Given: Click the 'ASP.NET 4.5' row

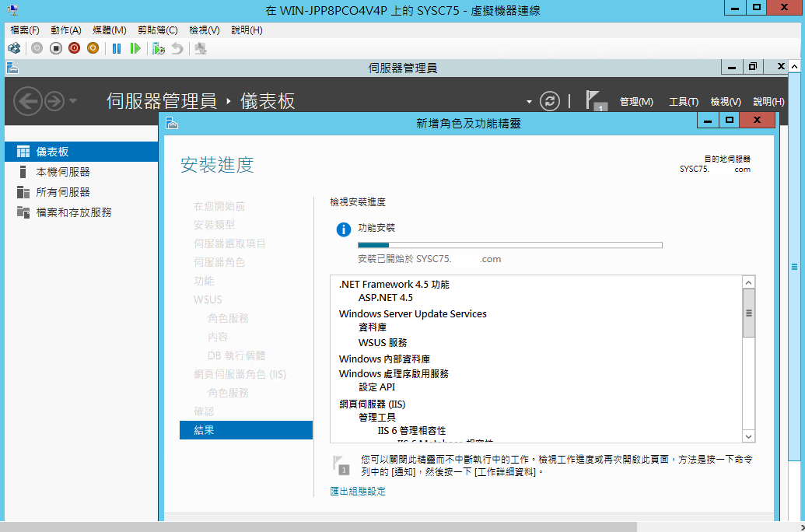Looking at the screenshot, I should coord(386,298).
